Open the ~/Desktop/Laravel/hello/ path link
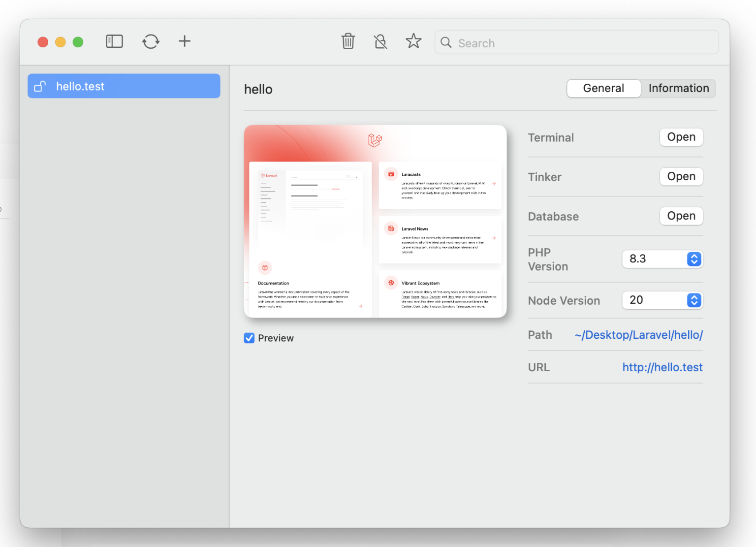This screenshot has height=547, width=756. [638, 335]
